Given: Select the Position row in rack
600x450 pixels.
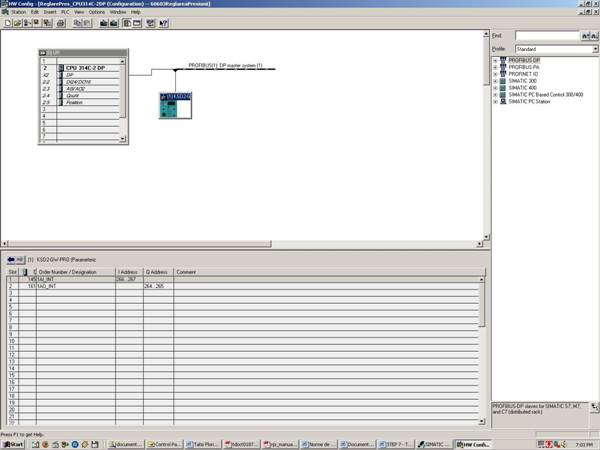Looking at the screenshot, I should [x=80, y=103].
